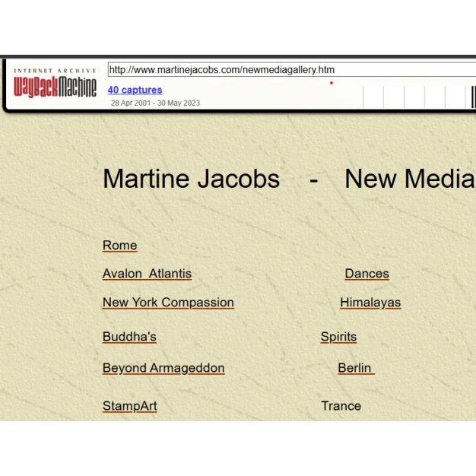Open the Rome gallery link
The height and width of the screenshot is (476, 476).
pyautogui.click(x=120, y=245)
